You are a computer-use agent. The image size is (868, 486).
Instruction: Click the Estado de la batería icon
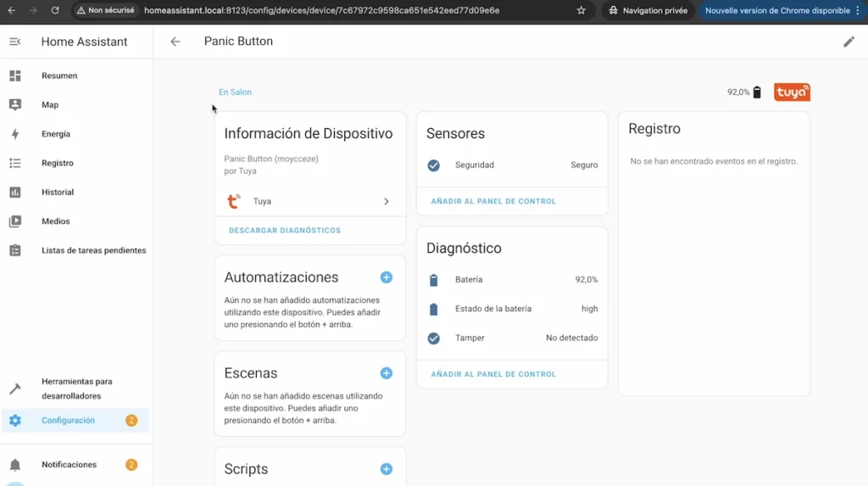(433, 309)
